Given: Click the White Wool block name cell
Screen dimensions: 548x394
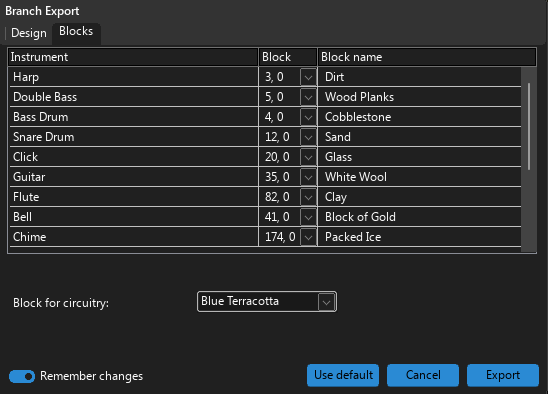Looking at the screenshot, I should point(419,177).
